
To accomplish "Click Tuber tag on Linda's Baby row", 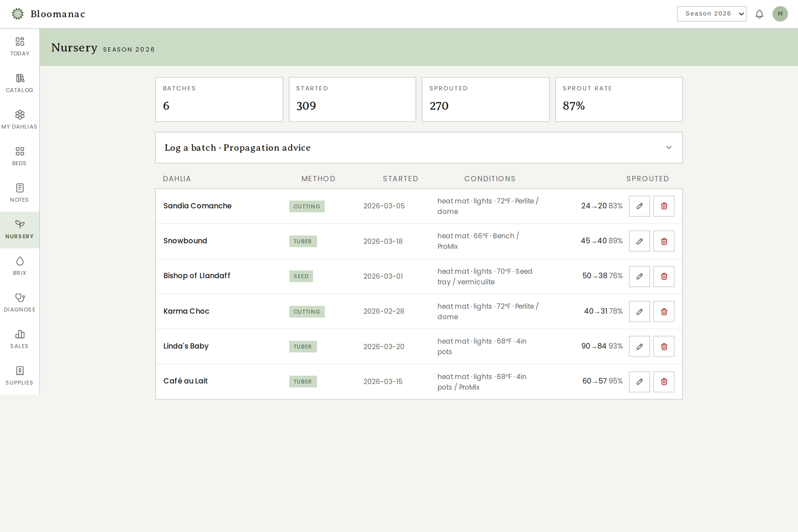I will (303, 347).
